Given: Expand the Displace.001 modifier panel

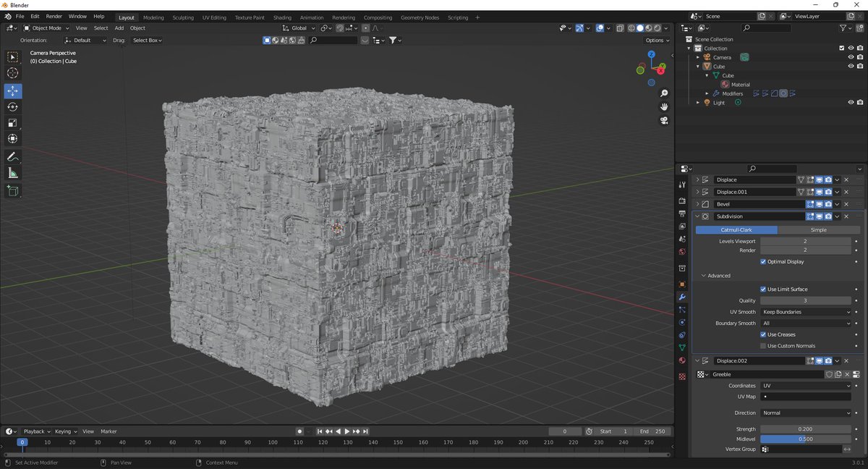Looking at the screenshot, I should [x=698, y=192].
